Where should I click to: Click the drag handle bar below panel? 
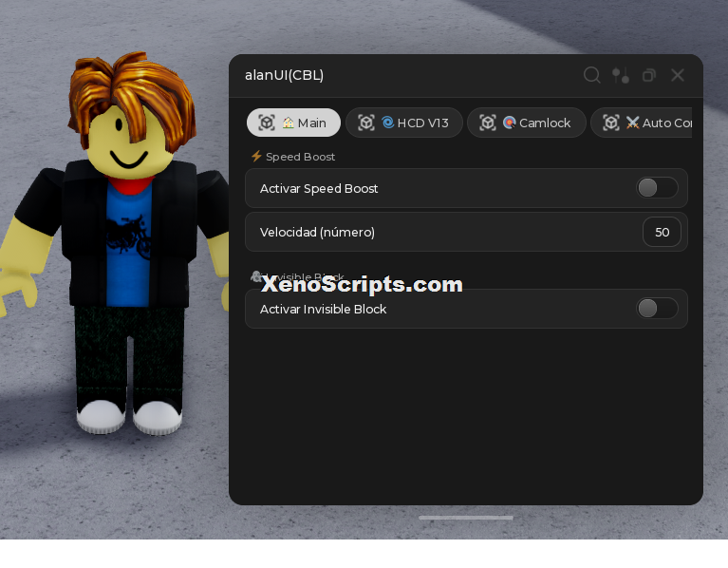tap(466, 518)
